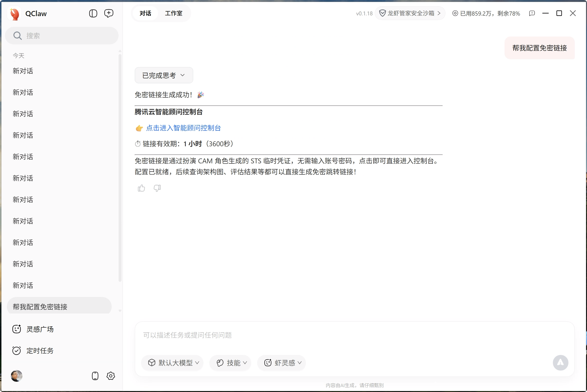Open 龙虾管家安全沙箱 button
587x392 pixels.
pos(410,13)
